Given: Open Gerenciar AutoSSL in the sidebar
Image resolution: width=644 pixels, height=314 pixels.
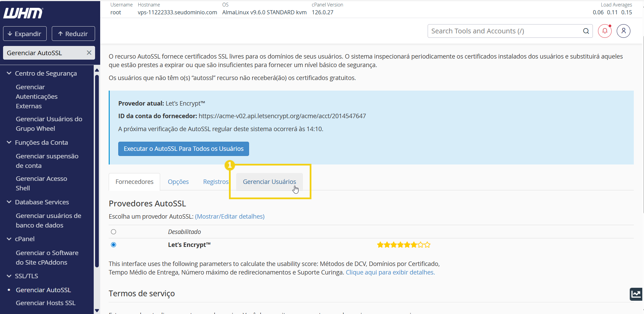Looking at the screenshot, I should point(43,290).
